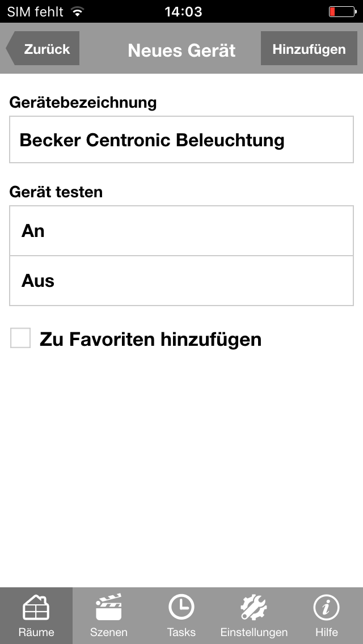Screen dimensions: 363x644
Task: Tap the low battery indicator
Action: [x=341, y=11]
